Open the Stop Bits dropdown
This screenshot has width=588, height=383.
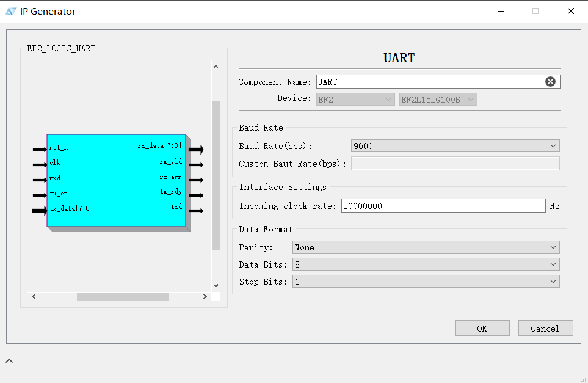click(x=426, y=282)
